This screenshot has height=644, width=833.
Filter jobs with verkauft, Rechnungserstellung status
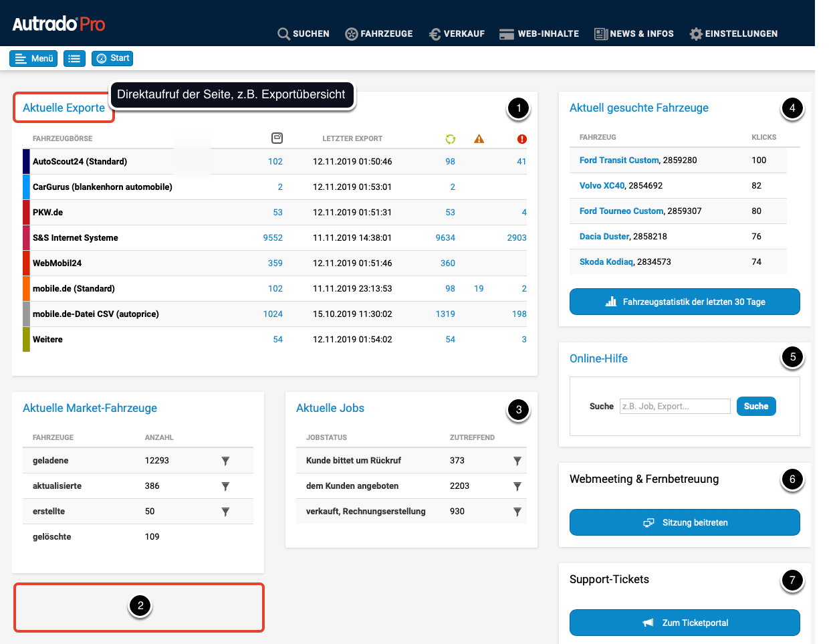(x=517, y=512)
